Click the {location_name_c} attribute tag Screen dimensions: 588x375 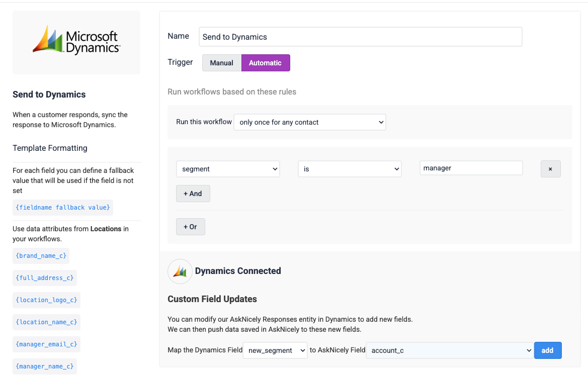coord(46,322)
